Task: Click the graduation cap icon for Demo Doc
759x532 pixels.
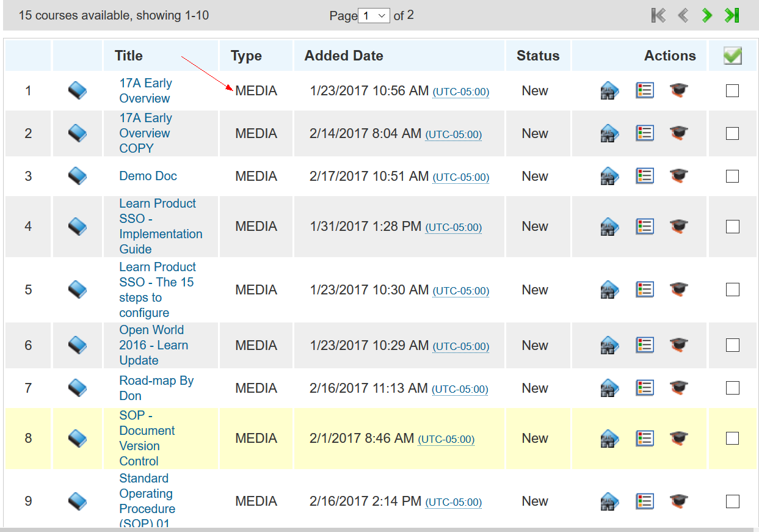Action: coord(678,176)
